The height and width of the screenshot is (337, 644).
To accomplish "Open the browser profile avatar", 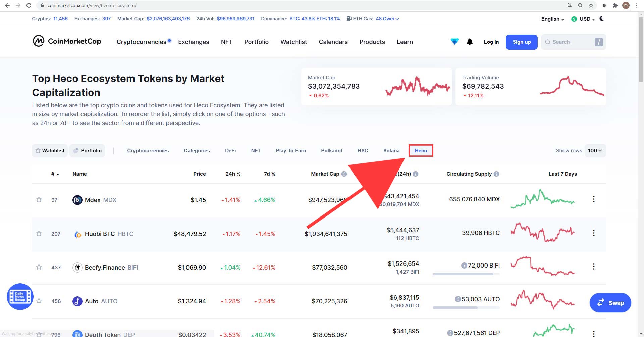I will click(626, 5).
